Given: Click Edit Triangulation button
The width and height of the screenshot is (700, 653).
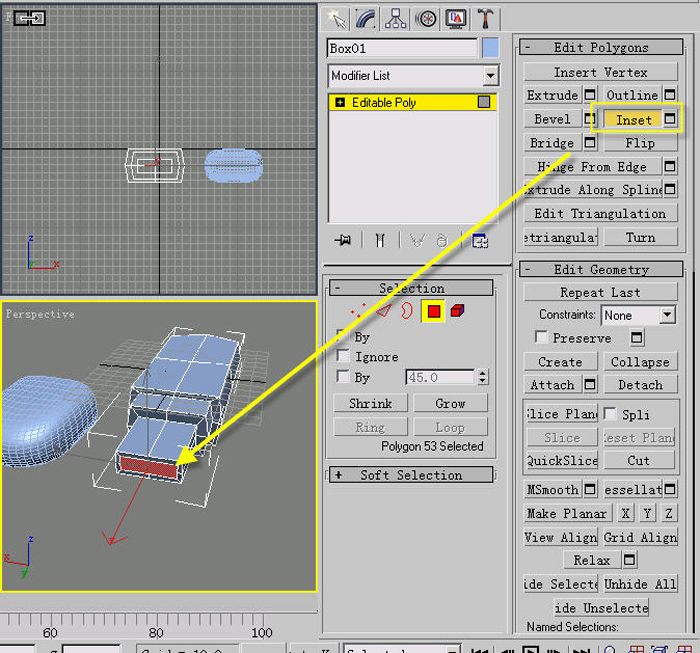Looking at the screenshot, I should (x=600, y=213).
